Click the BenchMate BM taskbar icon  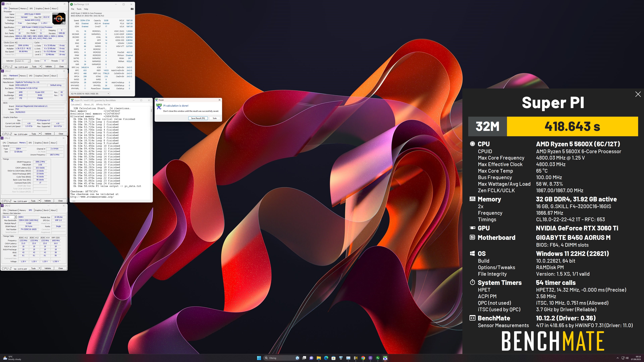click(356, 358)
